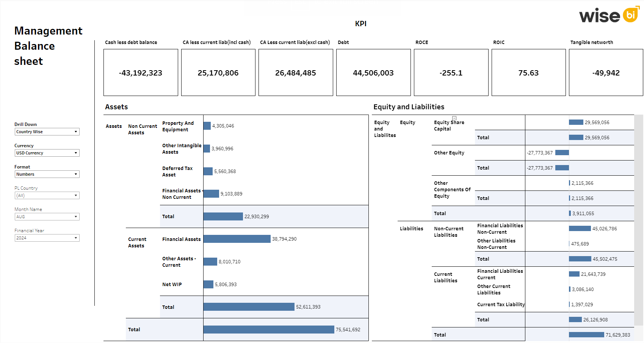This screenshot has height=343, width=644.
Task: Open the Currency selector showing USD Currency
Action: point(47,153)
